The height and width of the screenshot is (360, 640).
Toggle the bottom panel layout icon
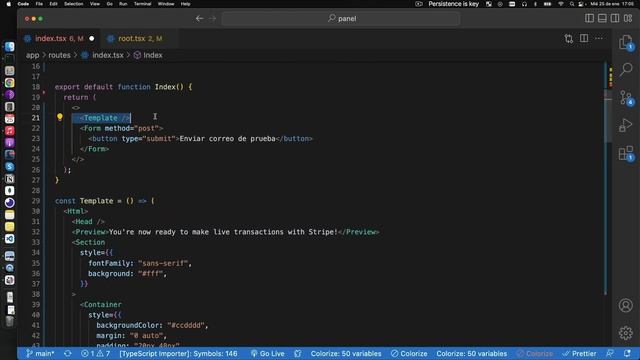[602, 18]
